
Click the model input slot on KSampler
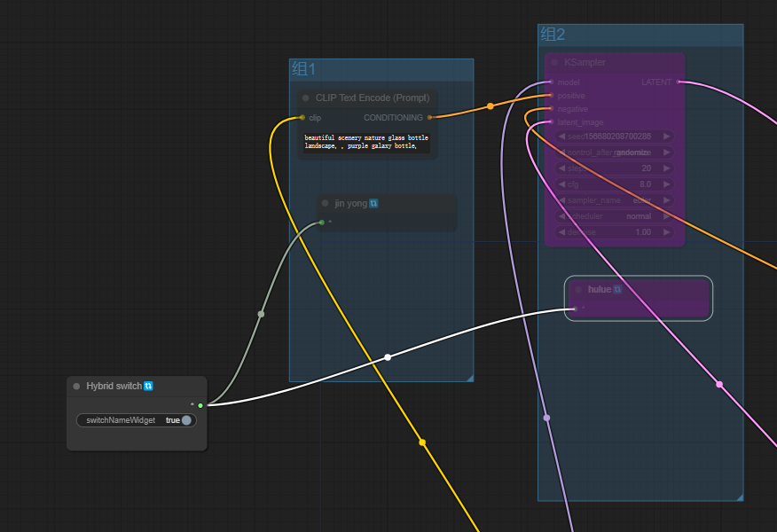[551, 82]
